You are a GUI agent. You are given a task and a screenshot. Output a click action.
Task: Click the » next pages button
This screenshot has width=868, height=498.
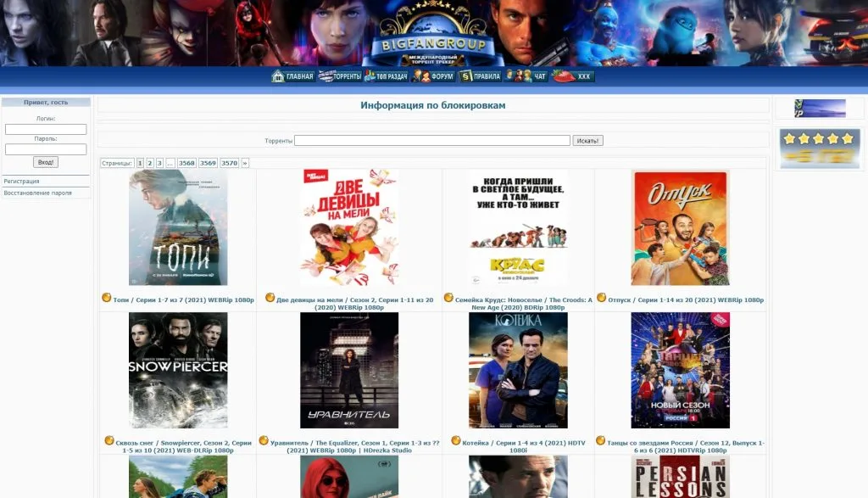coord(245,163)
